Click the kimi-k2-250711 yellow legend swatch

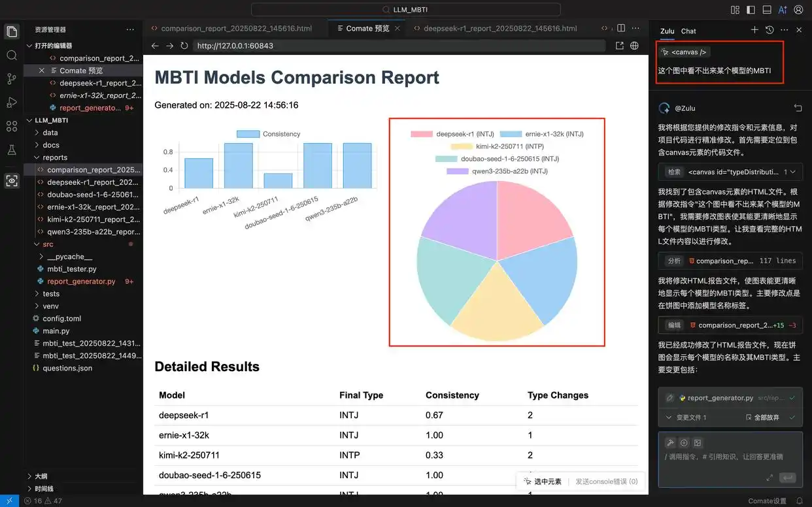[x=461, y=146]
